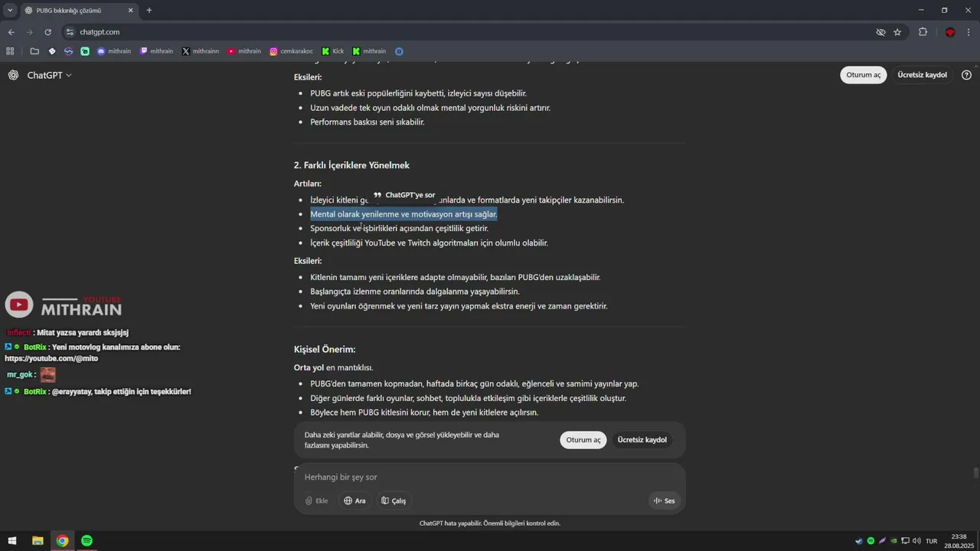Click the 'Orta yol en mantıklısı.' line
The width and height of the screenshot is (980, 551).
tap(333, 367)
